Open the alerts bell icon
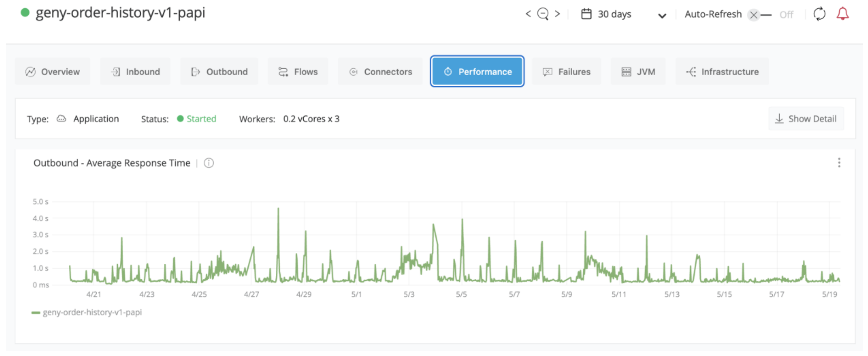The image size is (868, 356). pos(842,14)
